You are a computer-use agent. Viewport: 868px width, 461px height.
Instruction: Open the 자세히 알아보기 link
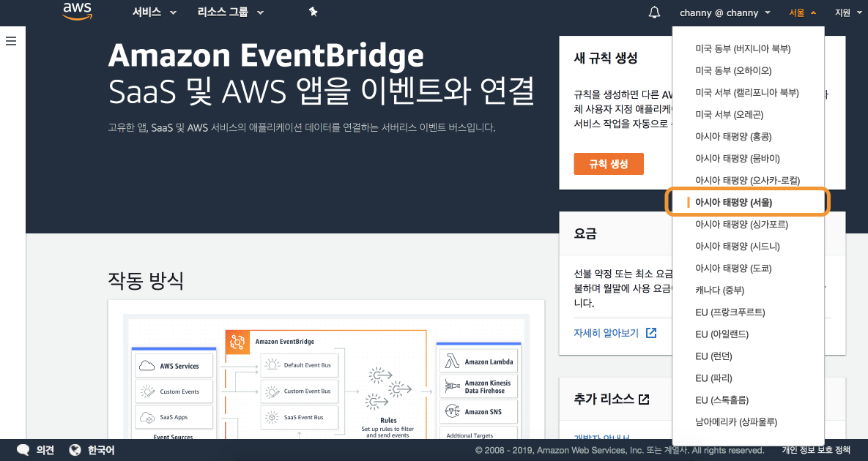607,333
